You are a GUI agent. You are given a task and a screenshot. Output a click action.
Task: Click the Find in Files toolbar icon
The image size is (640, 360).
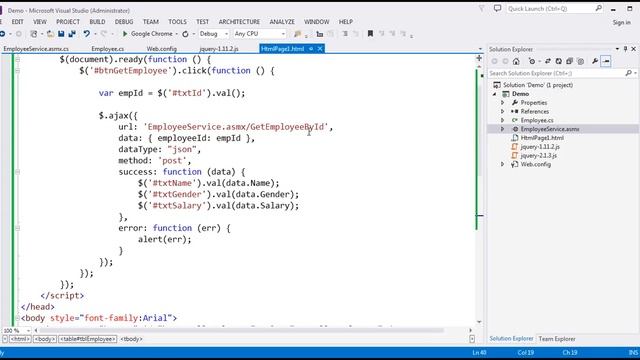tap(298, 34)
